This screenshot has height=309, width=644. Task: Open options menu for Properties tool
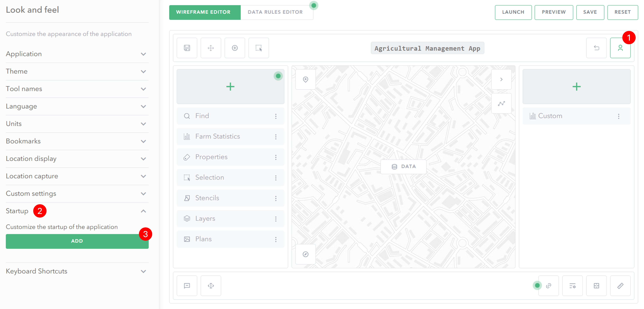[x=276, y=157]
